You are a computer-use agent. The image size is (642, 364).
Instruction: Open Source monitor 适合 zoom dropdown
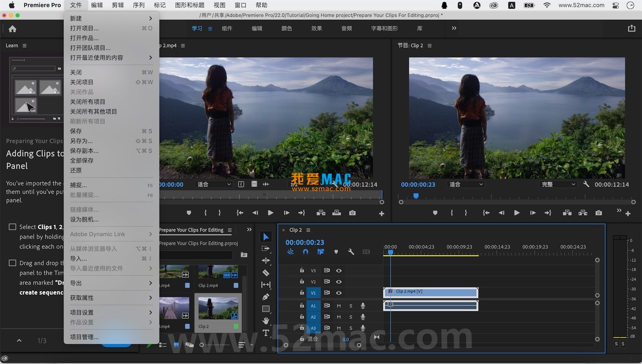point(215,184)
